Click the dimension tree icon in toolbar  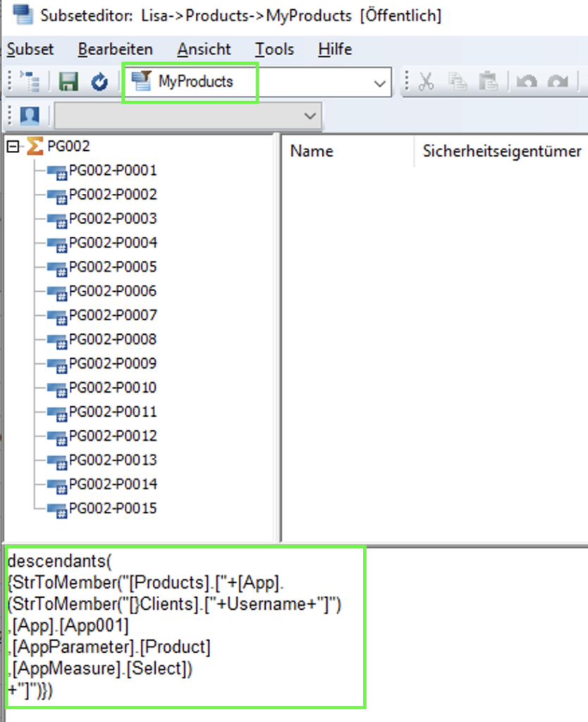tap(30, 82)
